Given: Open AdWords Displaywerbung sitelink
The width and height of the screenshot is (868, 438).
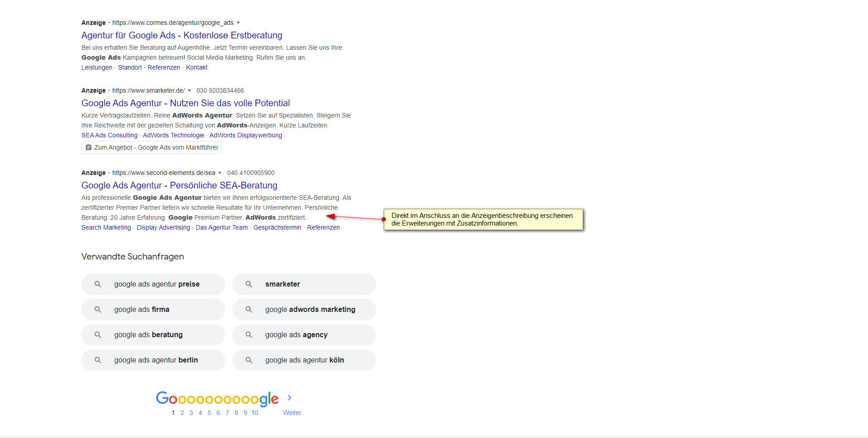Looking at the screenshot, I should pos(245,135).
